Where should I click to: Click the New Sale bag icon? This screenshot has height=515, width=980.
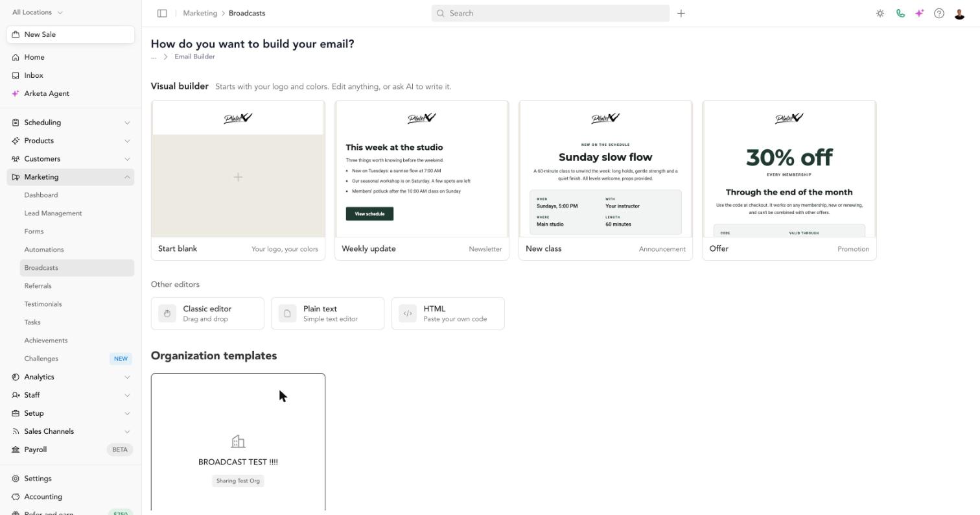16,34
